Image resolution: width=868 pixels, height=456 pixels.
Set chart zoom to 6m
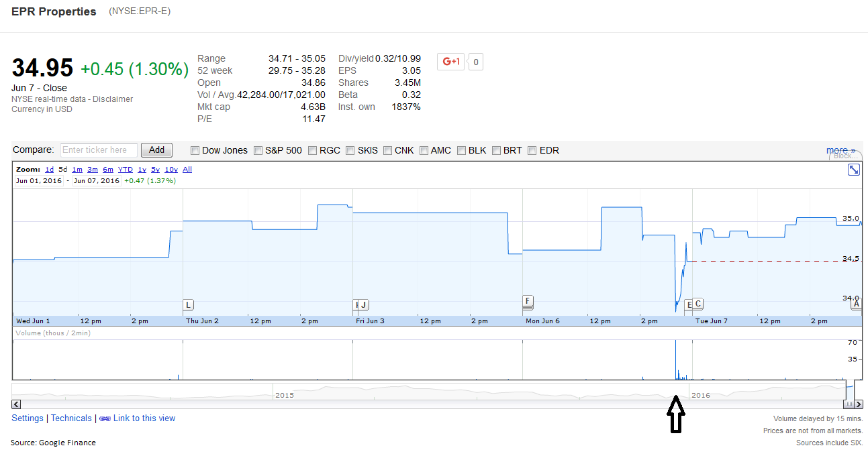(108, 170)
